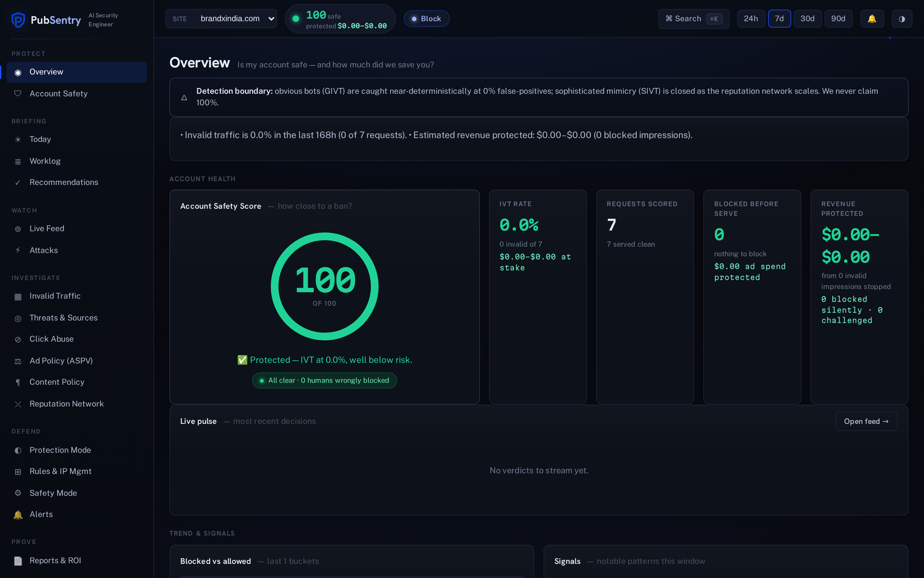Open Protection Mode settings
Screen dimensions: 924x578
tap(77, 450)
